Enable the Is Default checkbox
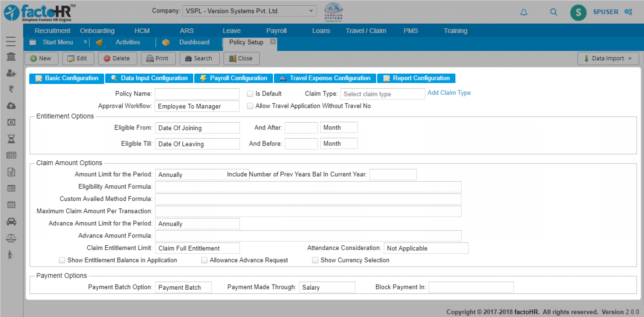Image resolution: width=644 pixels, height=317 pixels. point(250,93)
